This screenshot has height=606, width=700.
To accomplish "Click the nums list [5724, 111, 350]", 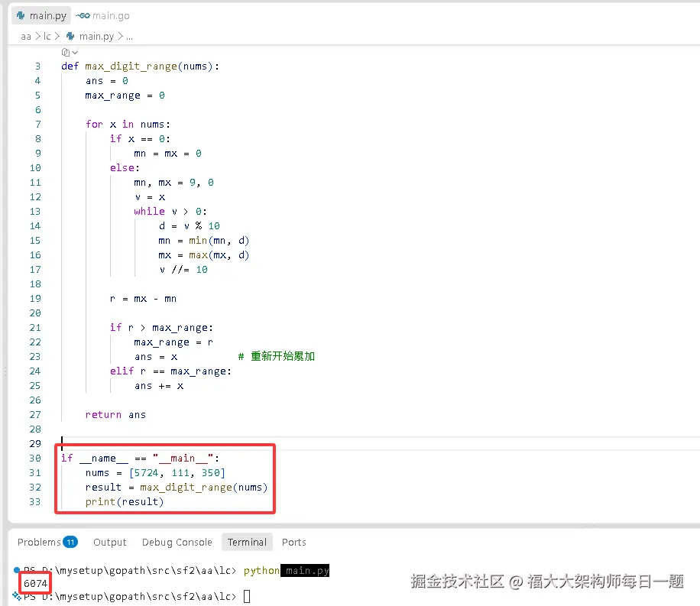I will pyautogui.click(x=177, y=472).
